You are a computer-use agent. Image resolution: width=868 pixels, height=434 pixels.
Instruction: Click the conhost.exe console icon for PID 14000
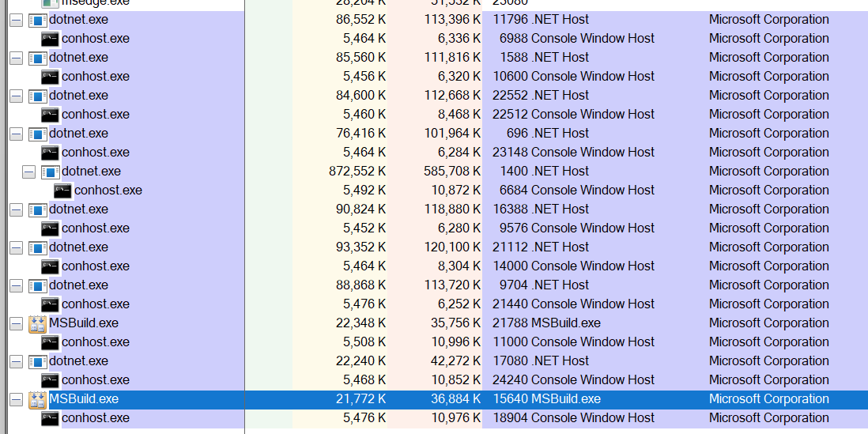coord(51,266)
